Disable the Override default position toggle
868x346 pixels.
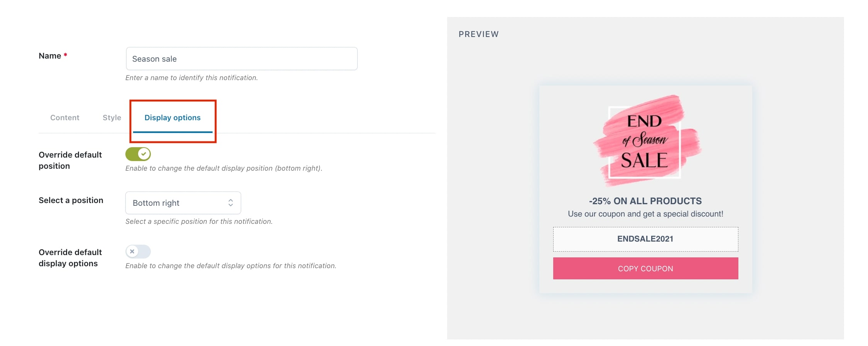[x=138, y=154]
